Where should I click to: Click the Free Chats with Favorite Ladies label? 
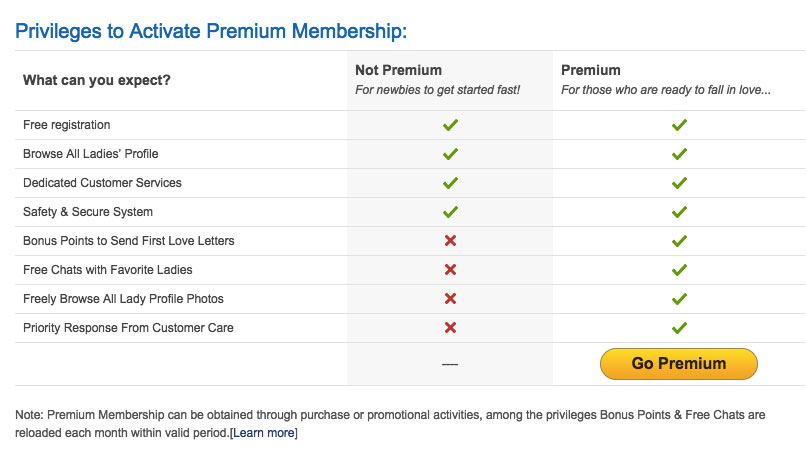point(107,270)
